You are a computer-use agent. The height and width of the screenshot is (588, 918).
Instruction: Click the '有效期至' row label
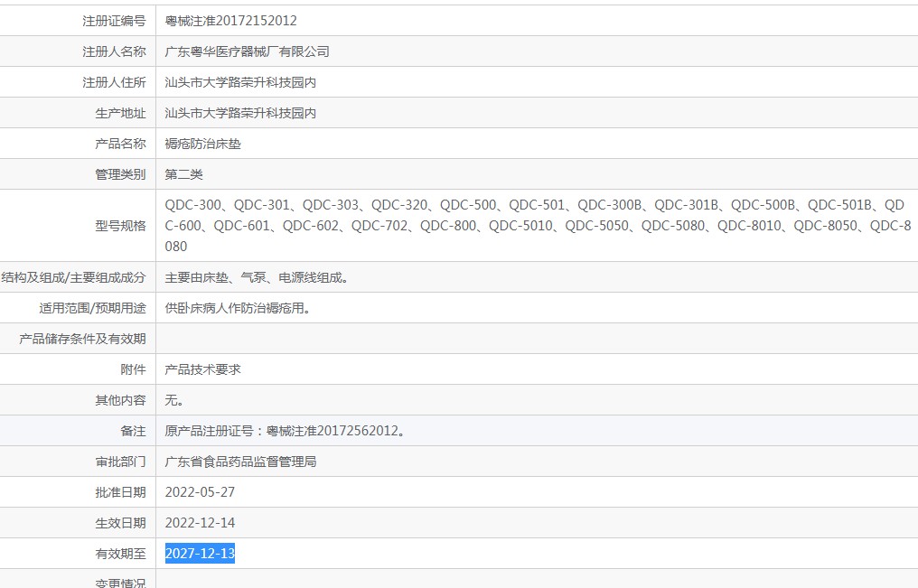(120, 554)
